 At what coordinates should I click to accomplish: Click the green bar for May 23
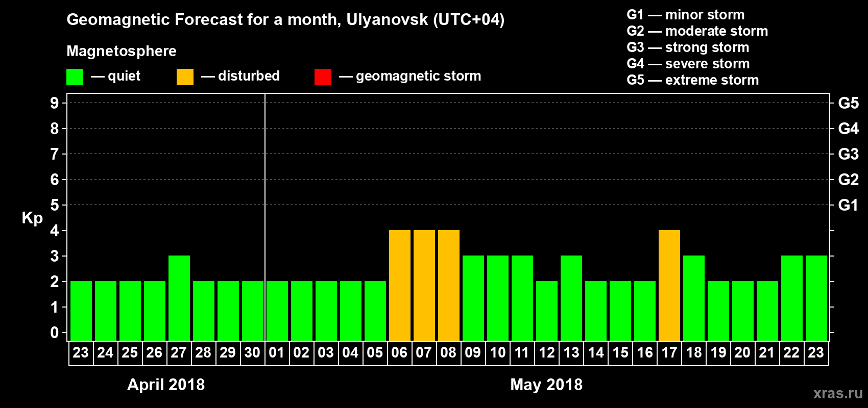point(816,298)
